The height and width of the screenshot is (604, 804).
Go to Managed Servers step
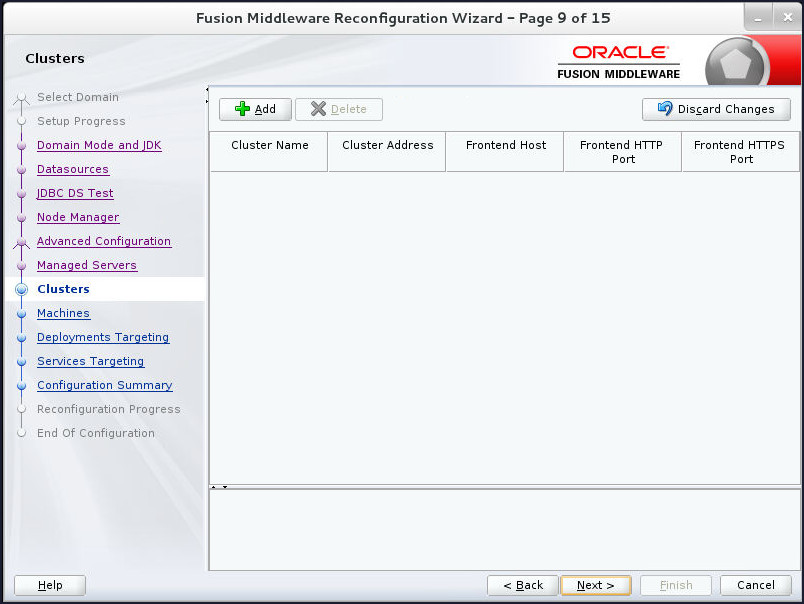(x=87, y=265)
